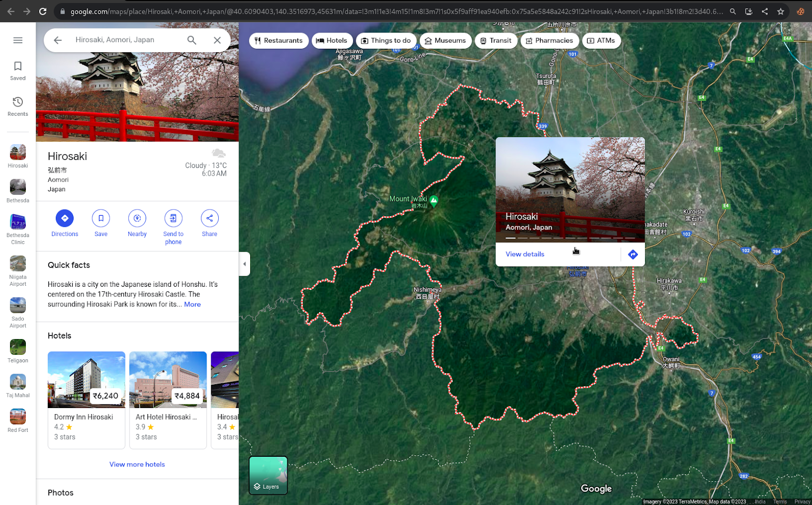Filter map by Things to do
812x505 pixels.
click(x=386, y=41)
